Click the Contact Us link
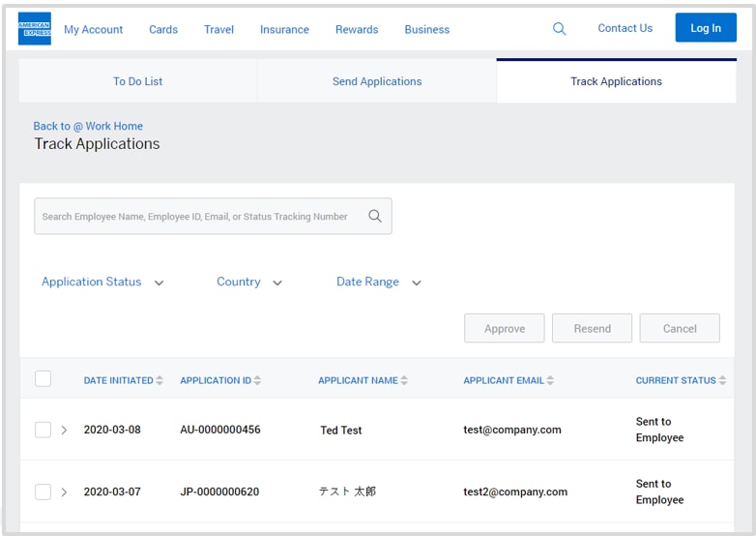756x536 pixels. [x=625, y=28]
